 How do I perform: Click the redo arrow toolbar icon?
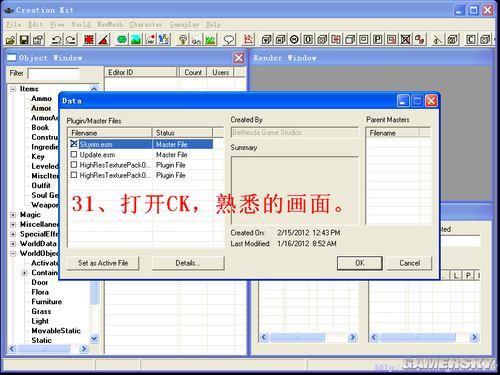pyautogui.click(x=70, y=40)
